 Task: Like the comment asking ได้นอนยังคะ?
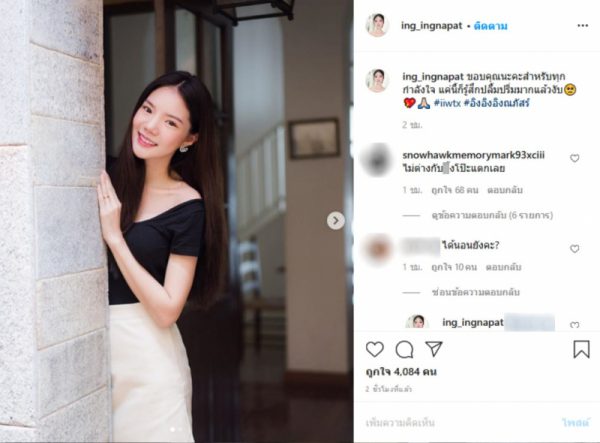click(x=574, y=249)
